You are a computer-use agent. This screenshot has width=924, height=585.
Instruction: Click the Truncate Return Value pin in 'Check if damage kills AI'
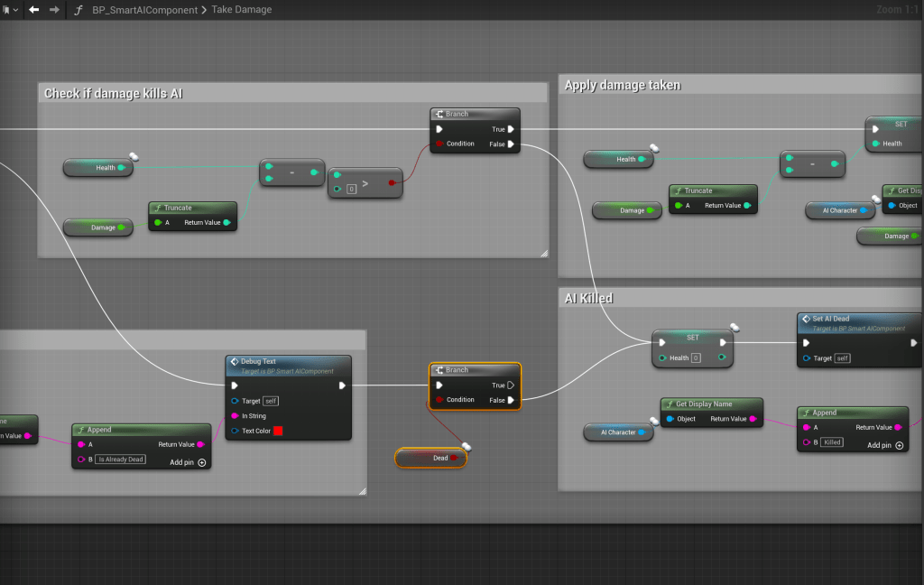pyautogui.click(x=226, y=222)
